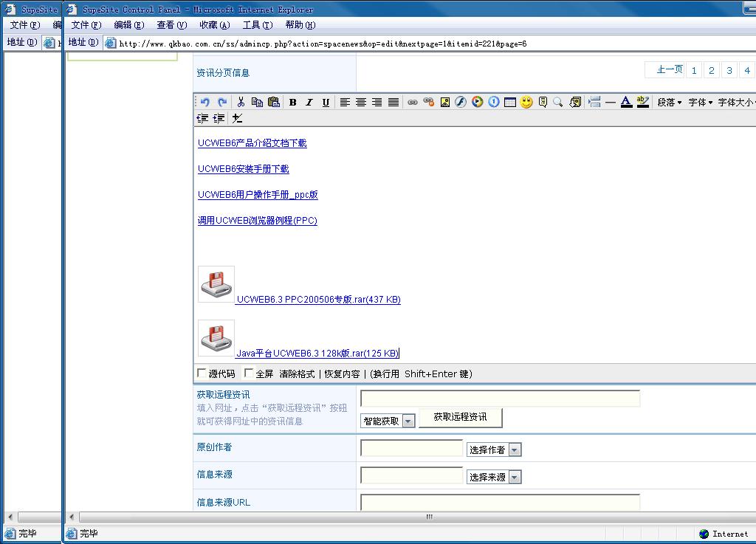Open the 工具 menu
The image size is (756, 544).
click(x=258, y=25)
